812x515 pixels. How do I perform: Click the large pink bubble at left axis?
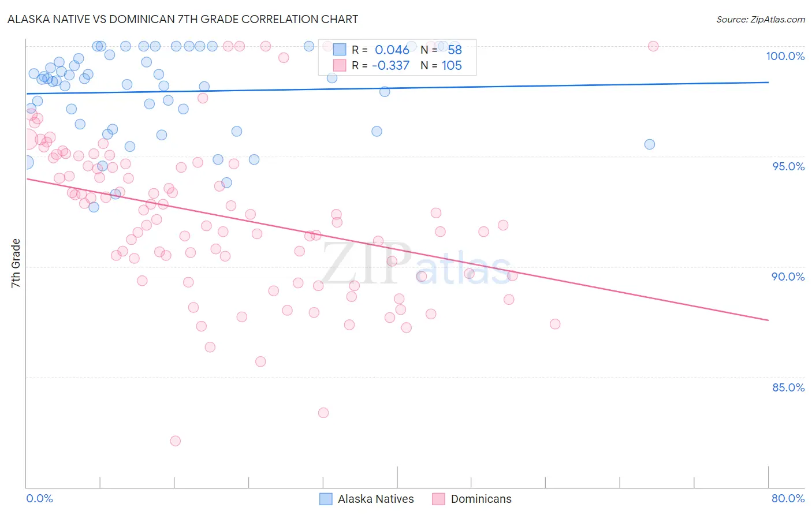[26, 139]
